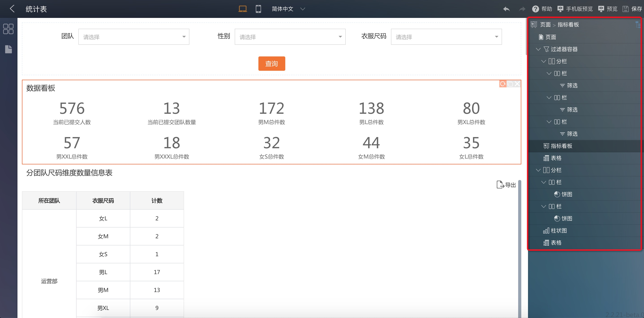Open the 衣服尺码 select dropdown
The width and height of the screenshot is (644, 318).
click(x=446, y=37)
